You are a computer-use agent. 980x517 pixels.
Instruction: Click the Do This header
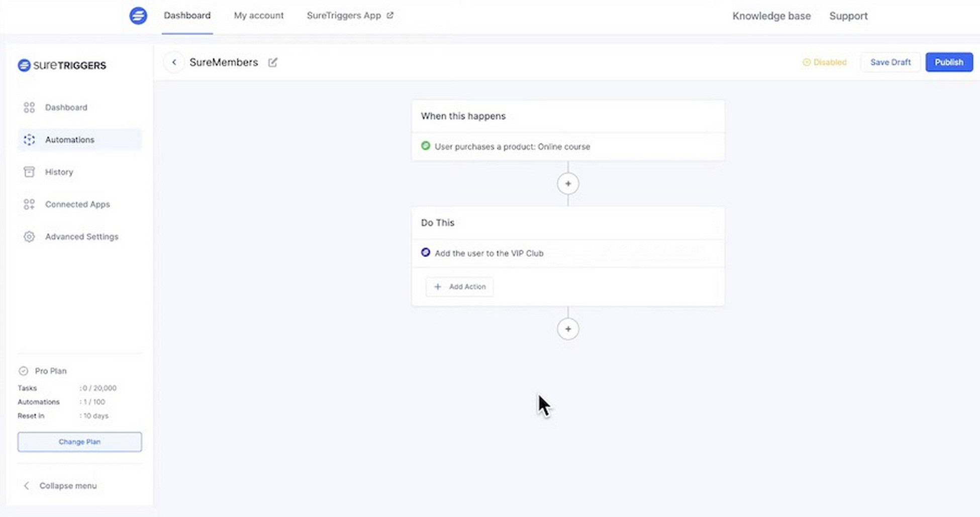[438, 223]
